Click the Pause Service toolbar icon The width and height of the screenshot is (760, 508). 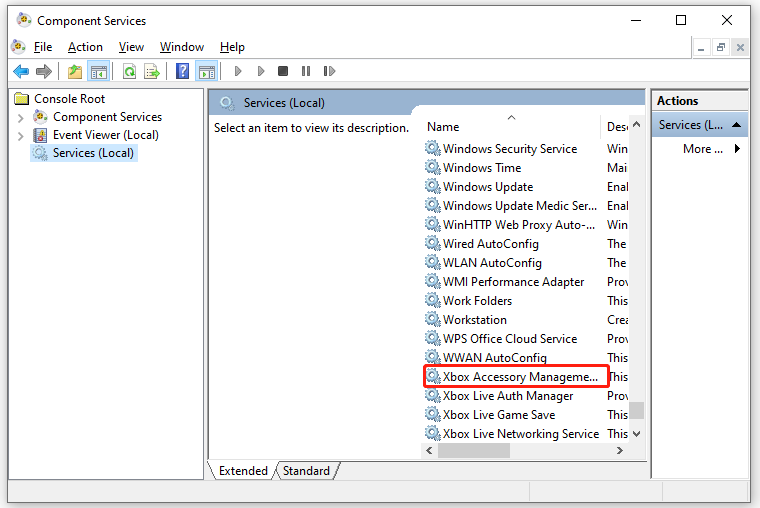[x=305, y=71]
